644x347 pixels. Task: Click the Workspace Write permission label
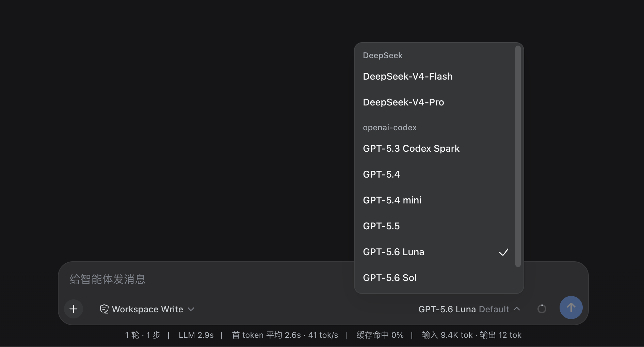click(x=147, y=309)
